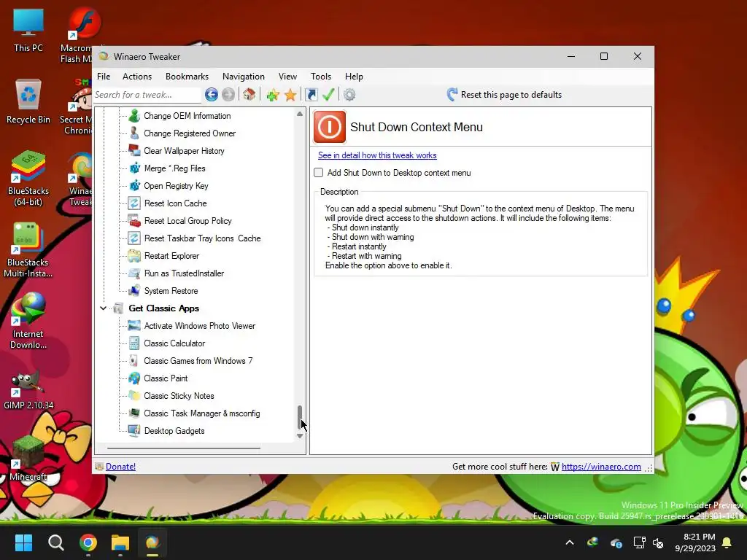This screenshot has height=560, width=747.
Task: Select Change Registered Owner tree item
Action: coord(190,133)
